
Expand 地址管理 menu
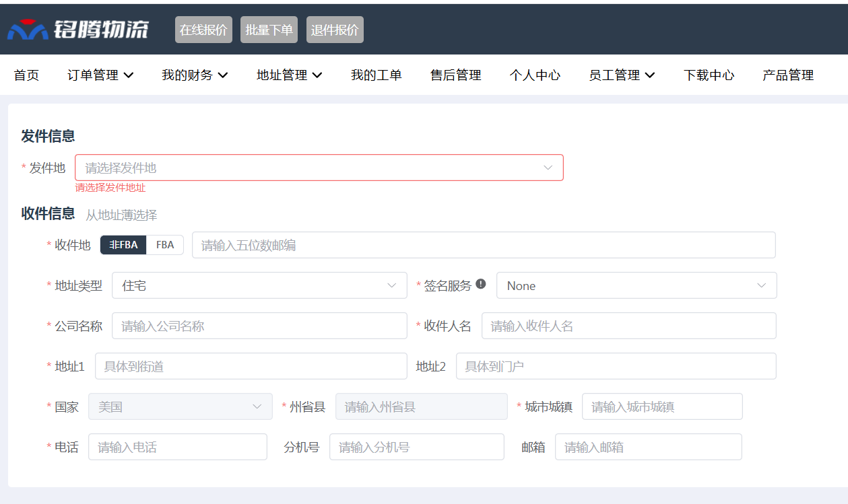[290, 75]
